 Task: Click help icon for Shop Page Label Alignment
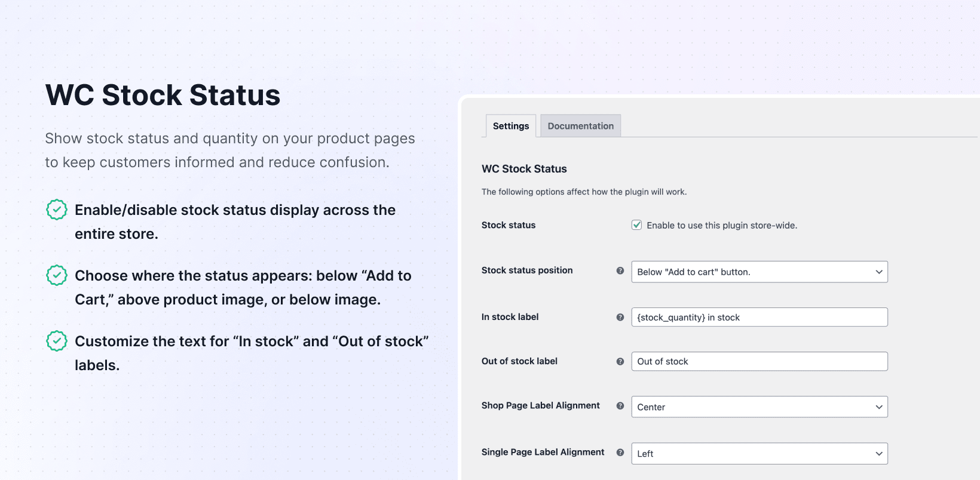pyautogui.click(x=620, y=405)
